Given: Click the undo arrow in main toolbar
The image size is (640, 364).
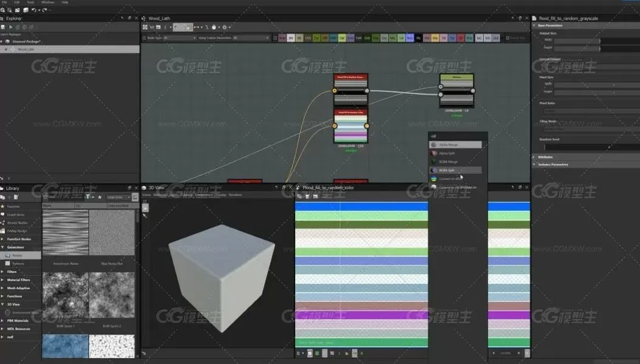Looking at the screenshot, I should coord(34,10).
